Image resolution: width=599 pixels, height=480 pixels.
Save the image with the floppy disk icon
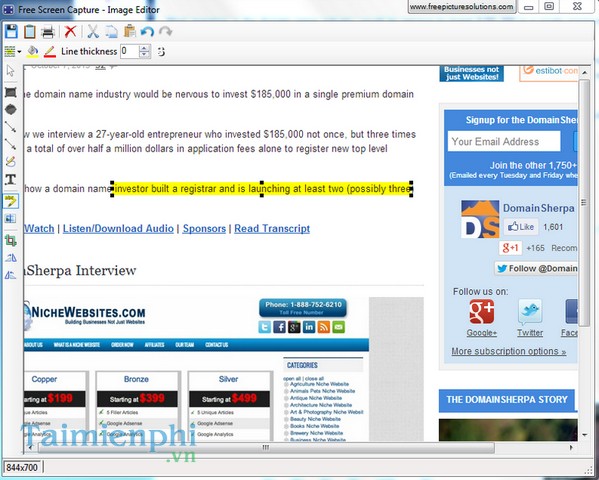11,31
